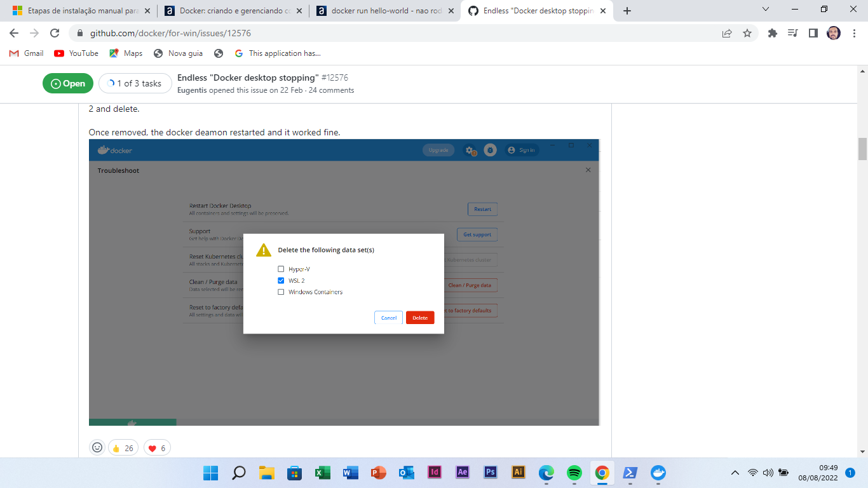Click the forward navigation arrow
Screen dimensions: 868x488
34,33
